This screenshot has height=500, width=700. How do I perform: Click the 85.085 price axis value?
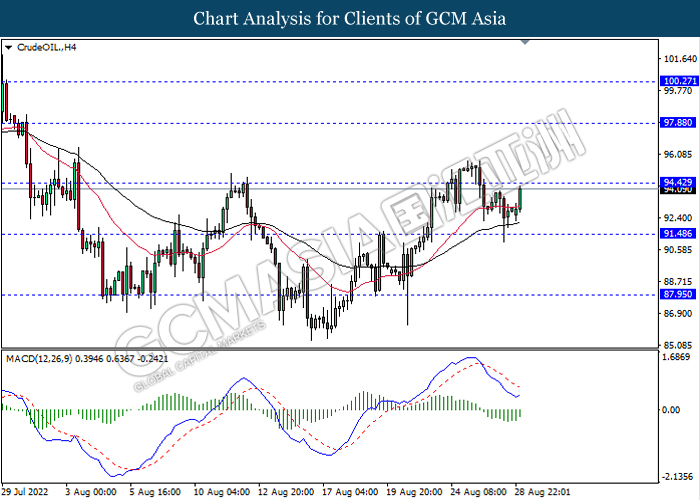678,346
